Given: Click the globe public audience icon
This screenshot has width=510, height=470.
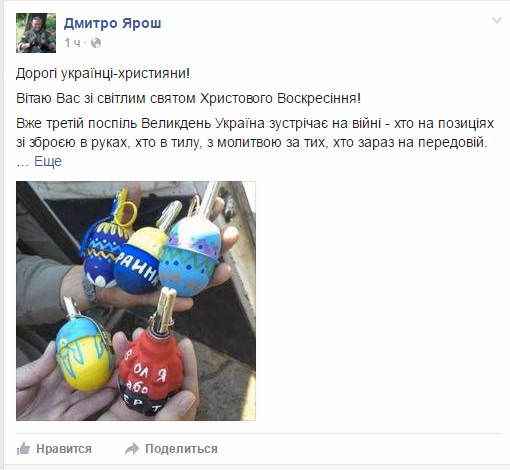Looking at the screenshot, I should point(96,43).
